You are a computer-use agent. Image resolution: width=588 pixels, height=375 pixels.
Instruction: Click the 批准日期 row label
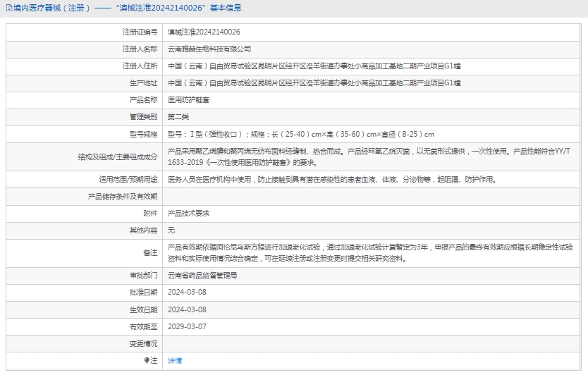(144, 293)
